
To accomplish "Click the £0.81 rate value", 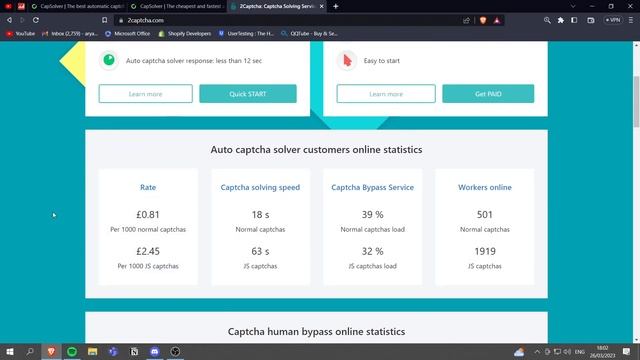I will pos(148,215).
